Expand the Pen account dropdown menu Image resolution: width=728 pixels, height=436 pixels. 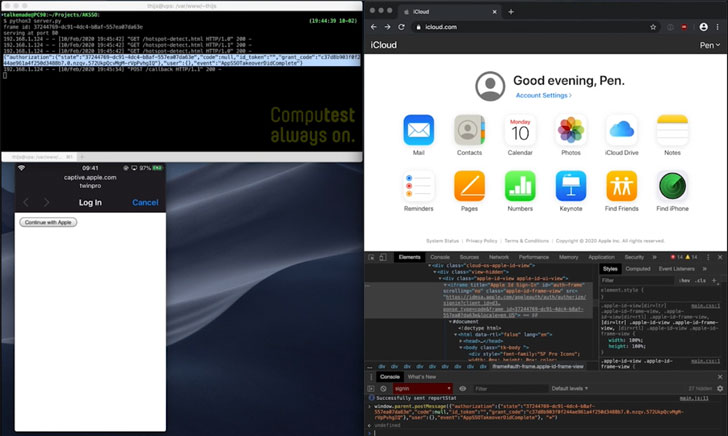click(708, 45)
